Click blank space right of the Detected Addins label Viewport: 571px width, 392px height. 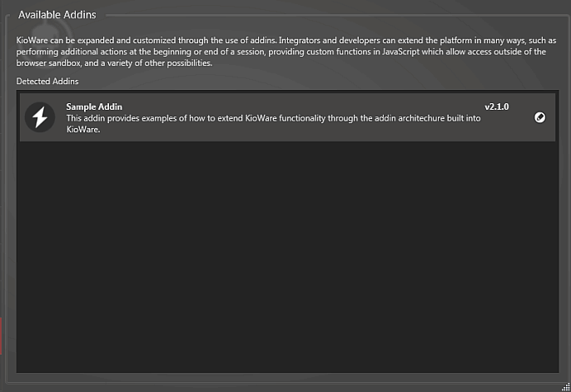(317, 82)
